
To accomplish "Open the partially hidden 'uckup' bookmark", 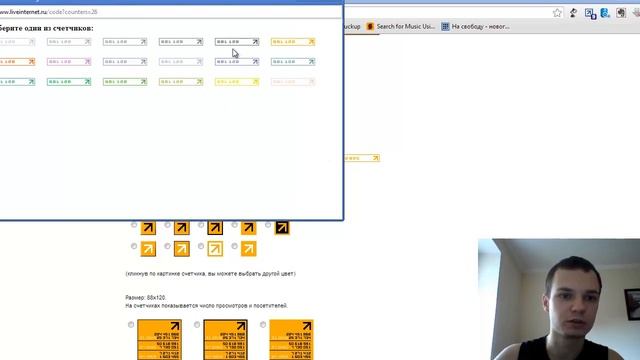I will click(352, 27).
